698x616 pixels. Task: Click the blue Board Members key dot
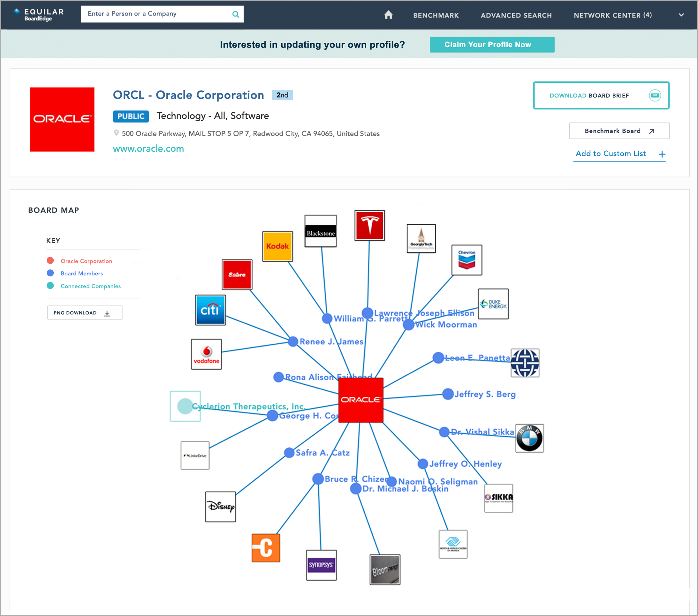(x=50, y=273)
